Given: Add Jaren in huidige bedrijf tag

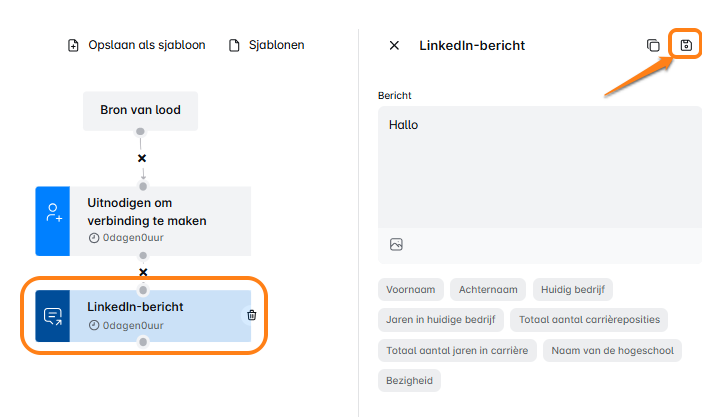Looking at the screenshot, I should [x=440, y=320].
